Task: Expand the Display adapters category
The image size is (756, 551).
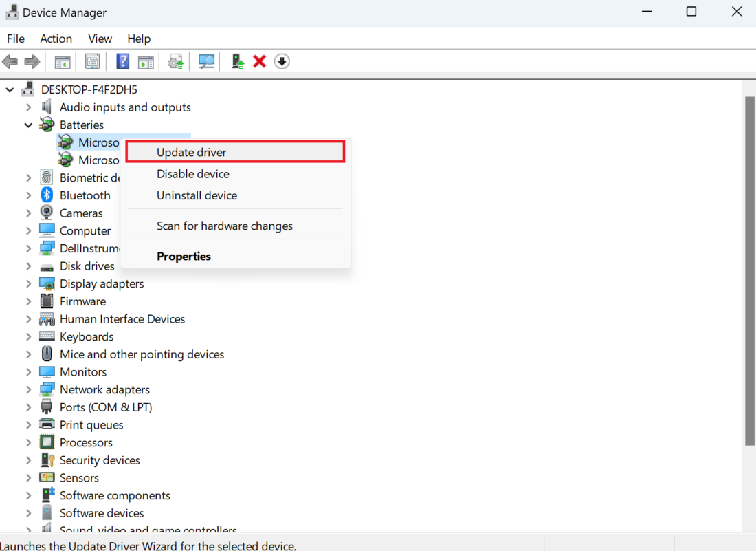Action: click(28, 284)
